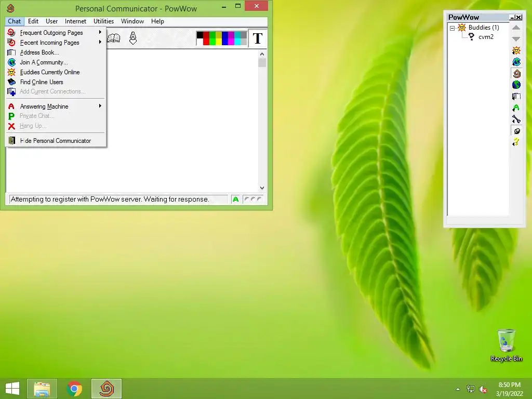Open the Frequent Outgoing Pages submenu
This screenshot has width=532, height=399.
[56, 33]
